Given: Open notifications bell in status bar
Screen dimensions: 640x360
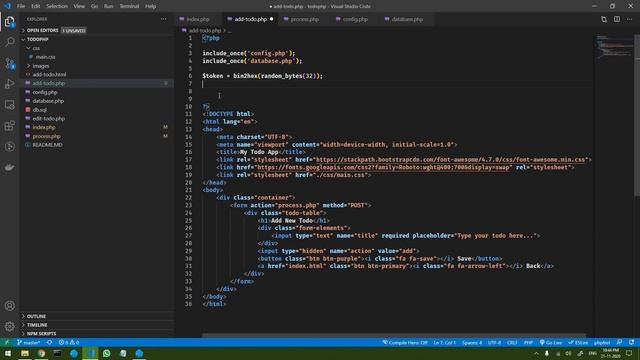Looking at the screenshot, I should (x=632, y=342).
